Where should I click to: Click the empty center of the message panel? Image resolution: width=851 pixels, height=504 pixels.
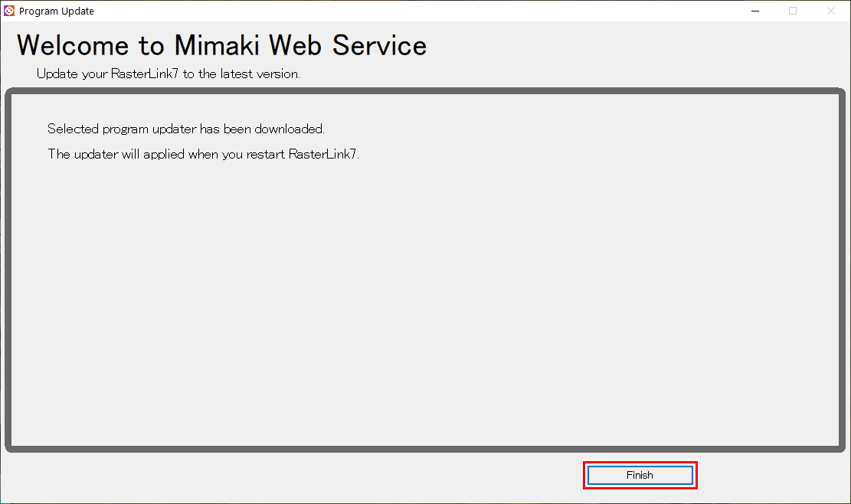click(425, 291)
